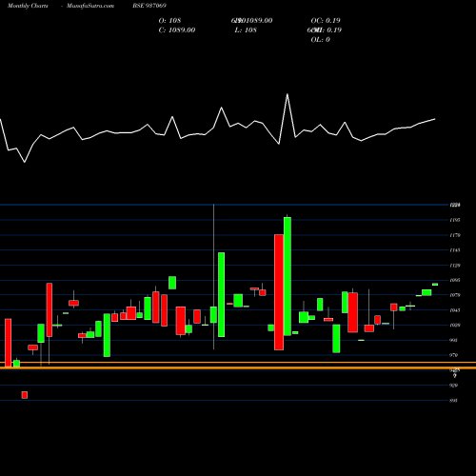476x476 pixels.
Task: Click the 1195 price axis label
Action: [455, 220]
